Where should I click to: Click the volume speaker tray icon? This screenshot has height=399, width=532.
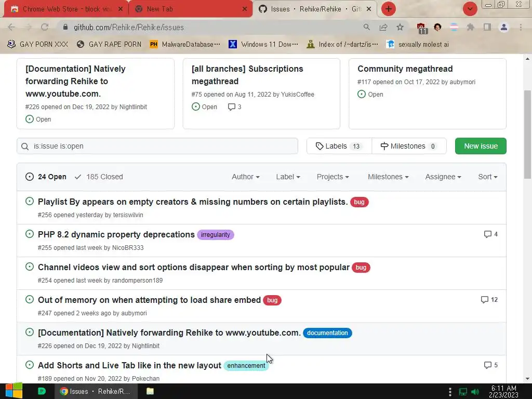coord(475,392)
